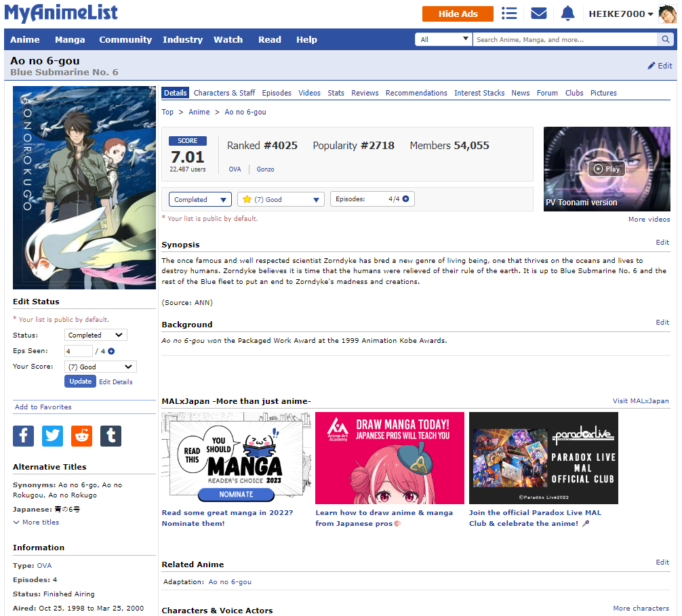
Task: Open the list menu icon in header
Action: [x=509, y=14]
